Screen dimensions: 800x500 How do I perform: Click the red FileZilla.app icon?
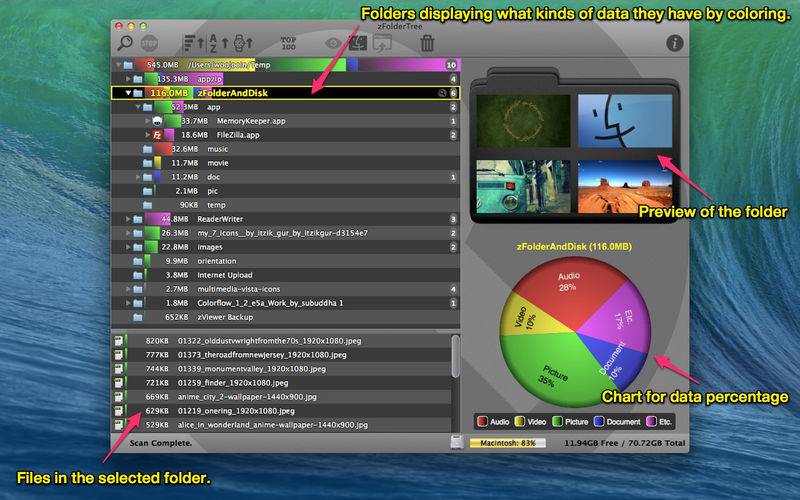(x=157, y=135)
